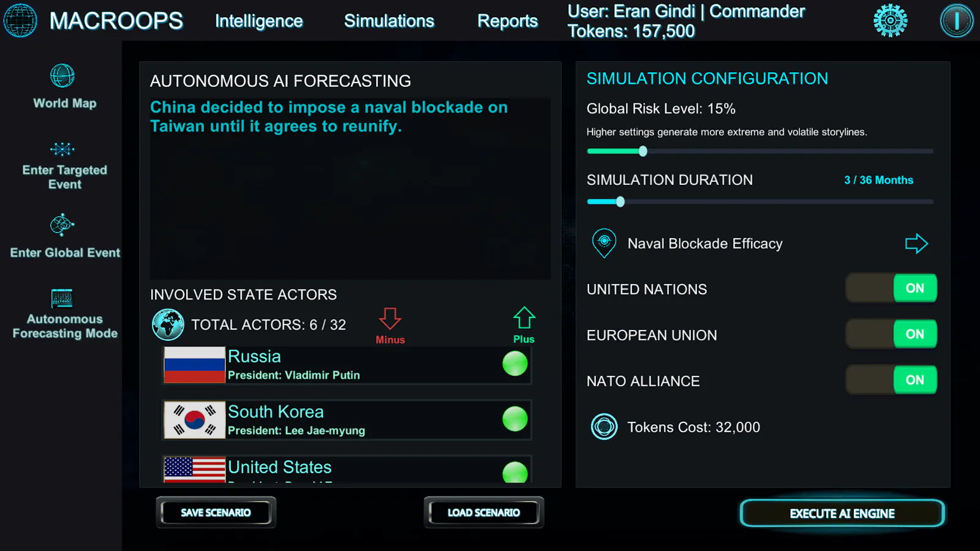The height and width of the screenshot is (551, 980).
Task: Click the 3 / 36 Months value
Action: (878, 180)
